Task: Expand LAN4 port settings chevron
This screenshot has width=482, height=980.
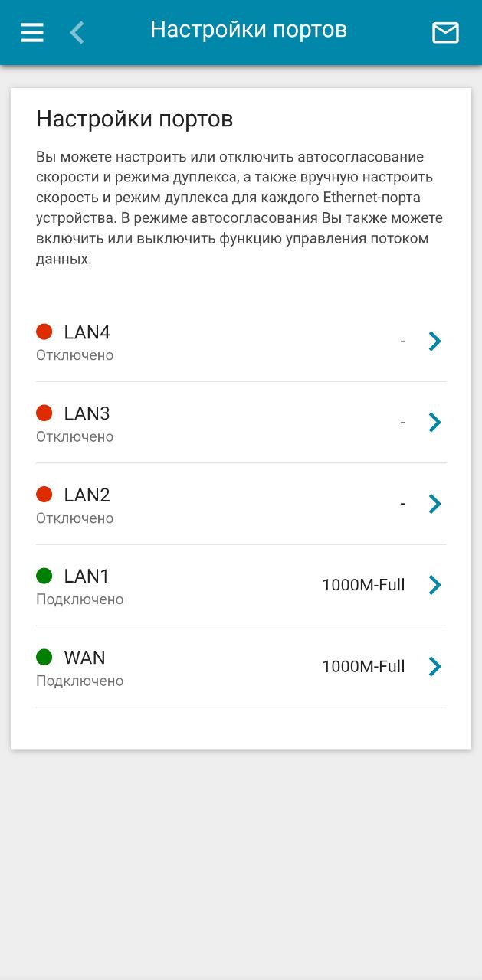Action: pos(434,341)
